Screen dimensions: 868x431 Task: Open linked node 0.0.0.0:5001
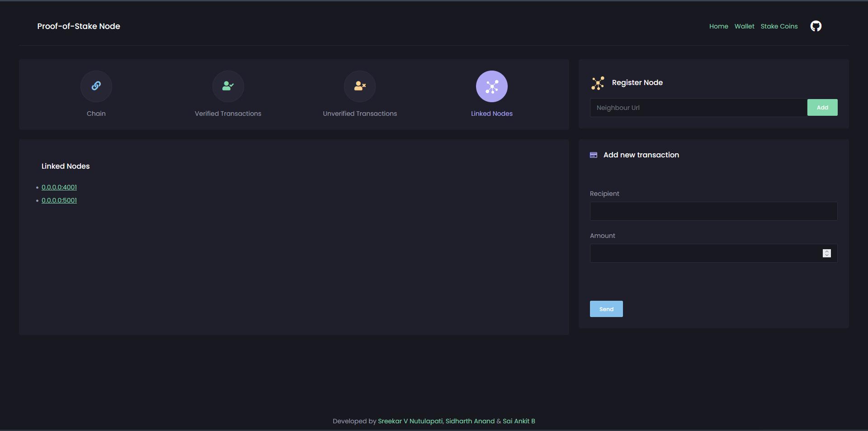pos(59,200)
